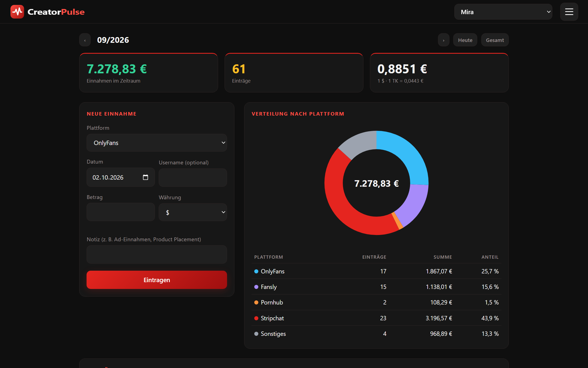The height and width of the screenshot is (368, 588).
Task: Select the Pornhub table row label
Action: pos(272,302)
